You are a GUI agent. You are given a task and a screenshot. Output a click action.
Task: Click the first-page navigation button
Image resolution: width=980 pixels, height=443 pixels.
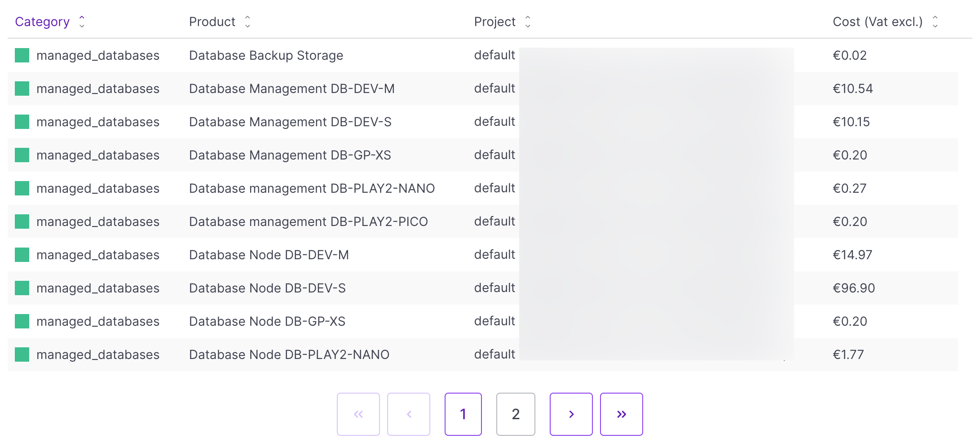tap(358, 414)
